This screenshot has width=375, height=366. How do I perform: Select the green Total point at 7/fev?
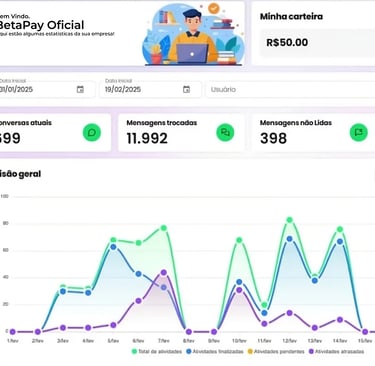pyautogui.click(x=164, y=228)
